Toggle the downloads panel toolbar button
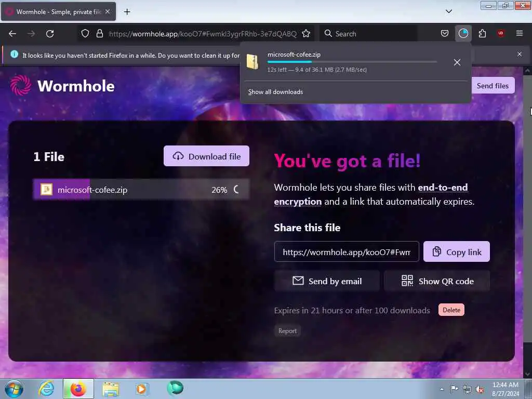 (463, 33)
